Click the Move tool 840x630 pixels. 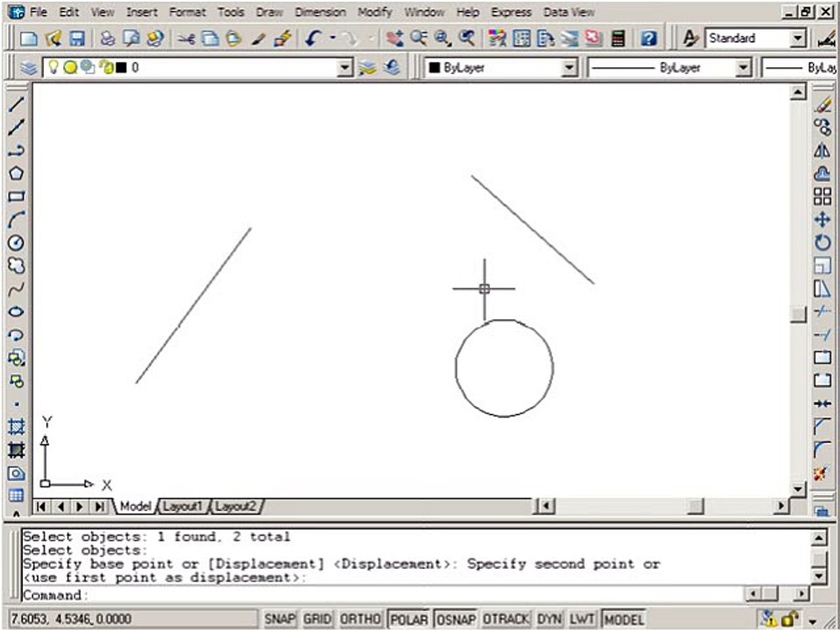[822, 220]
